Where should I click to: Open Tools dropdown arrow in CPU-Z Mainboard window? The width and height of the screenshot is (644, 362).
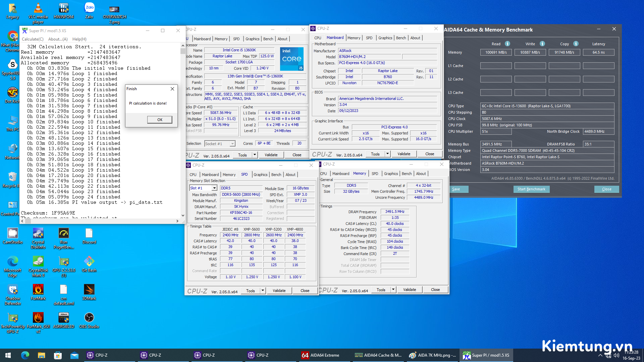pos(388,154)
